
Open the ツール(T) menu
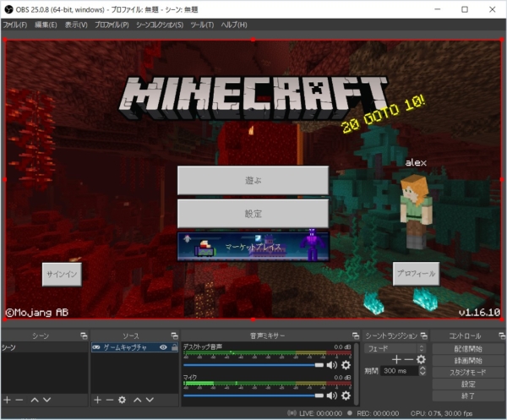202,25
